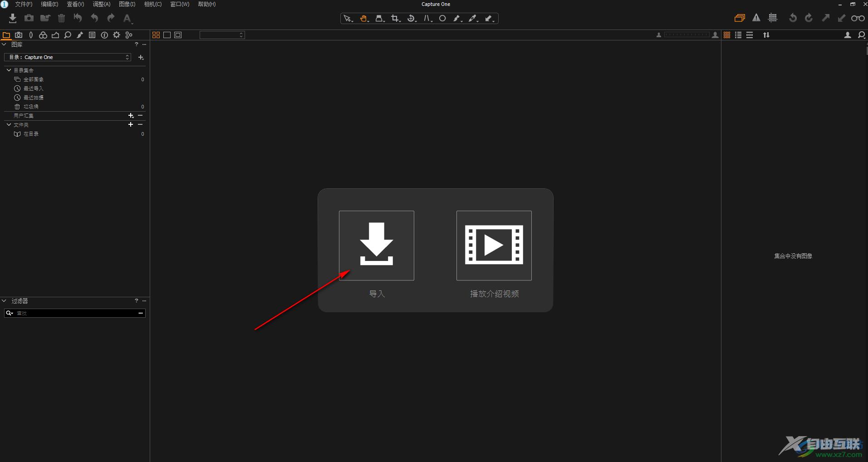This screenshot has height=462, width=868.
Task: Click the rotate right icon in top-right toolbar
Action: 809,18
